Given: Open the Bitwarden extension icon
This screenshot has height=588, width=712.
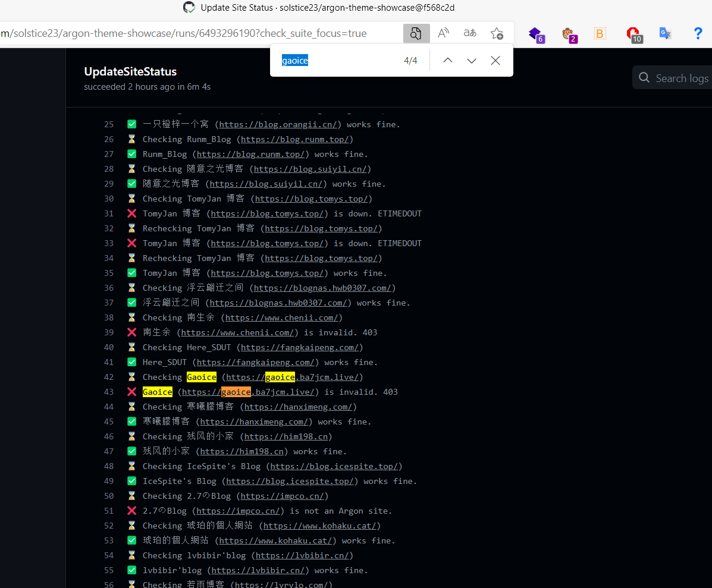Looking at the screenshot, I should click(x=600, y=33).
